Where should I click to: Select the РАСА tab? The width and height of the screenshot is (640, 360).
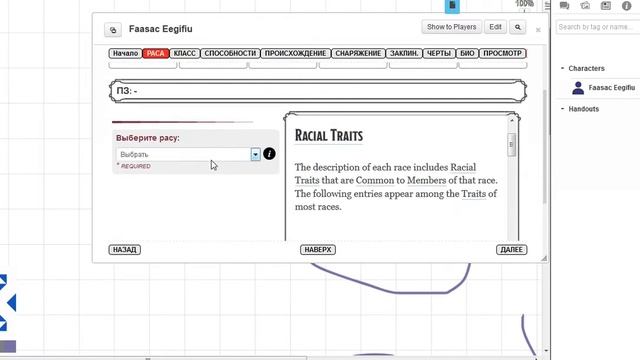click(156, 53)
